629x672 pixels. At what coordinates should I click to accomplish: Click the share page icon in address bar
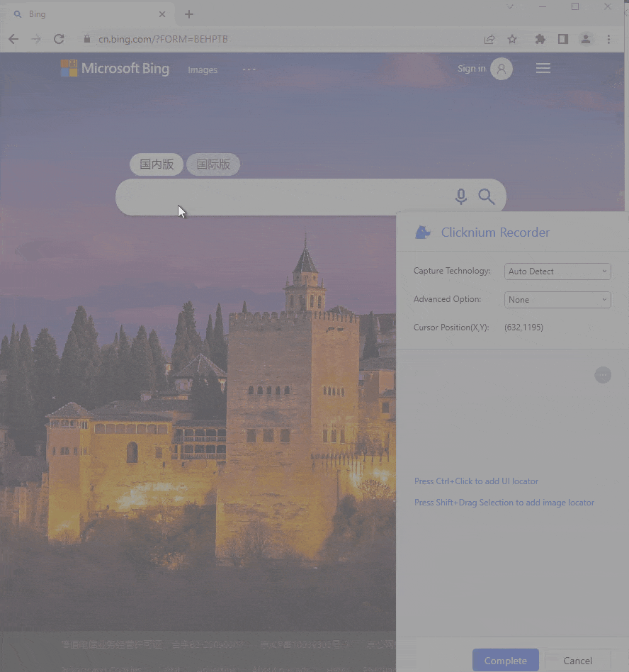coord(489,40)
